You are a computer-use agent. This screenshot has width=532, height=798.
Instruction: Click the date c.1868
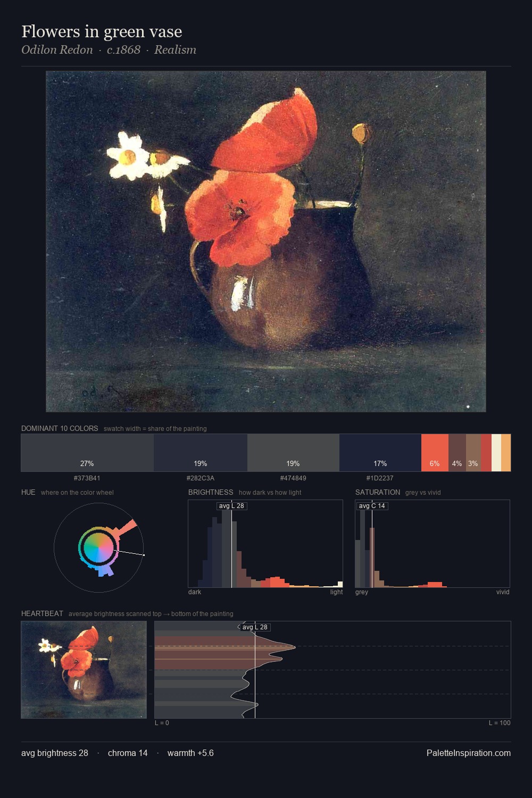(123, 50)
